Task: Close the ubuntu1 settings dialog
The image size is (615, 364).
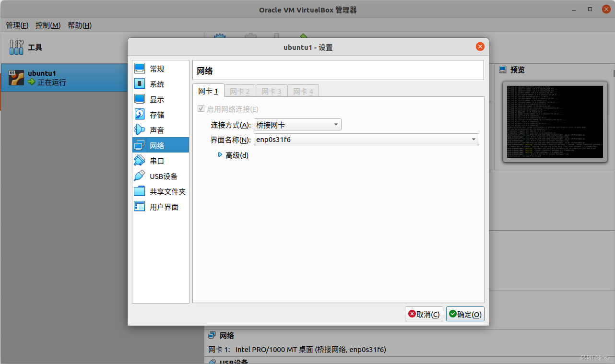Action: (x=480, y=47)
